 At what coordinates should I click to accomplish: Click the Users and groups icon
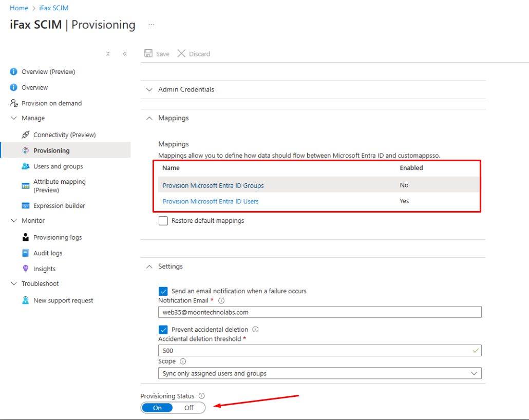coord(26,166)
